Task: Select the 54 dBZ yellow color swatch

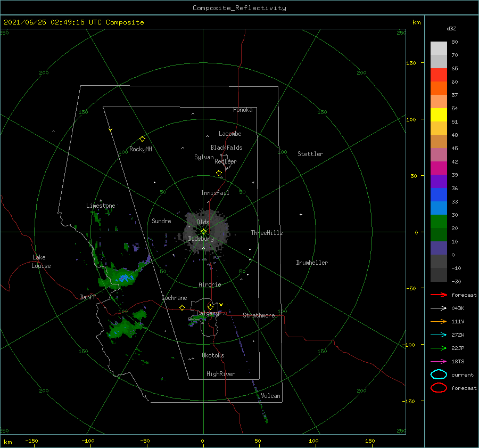Action: coord(439,115)
